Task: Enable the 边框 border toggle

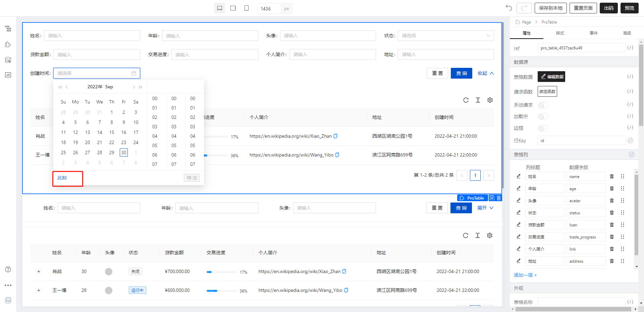Action: pos(543,128)
